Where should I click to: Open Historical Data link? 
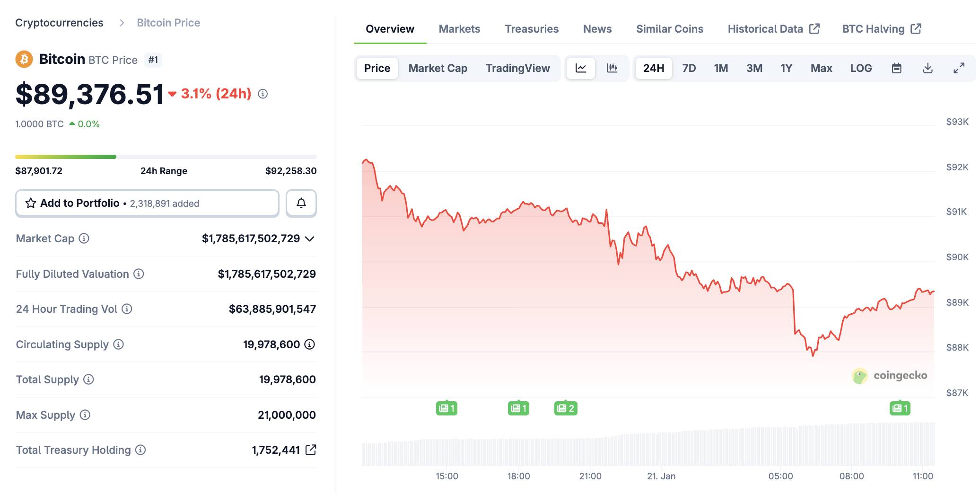click(x=765, y=29)
